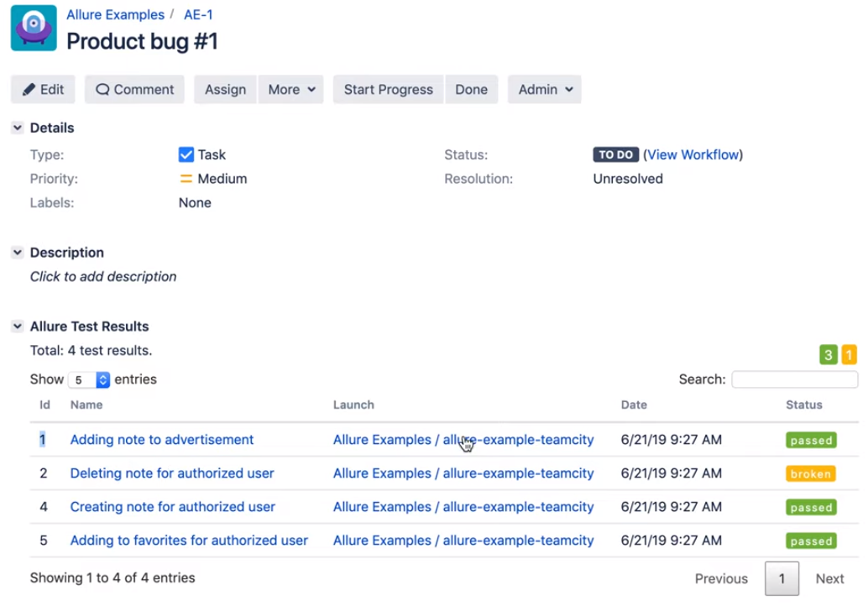868x606 pixels.
Task: Click the Start Progress button
Action: [388, 90]
